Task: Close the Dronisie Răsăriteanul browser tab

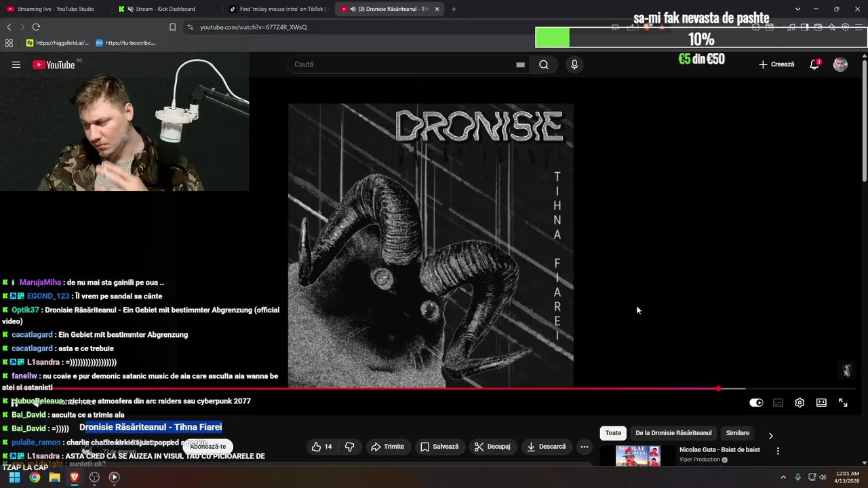Action: point(437,9)
